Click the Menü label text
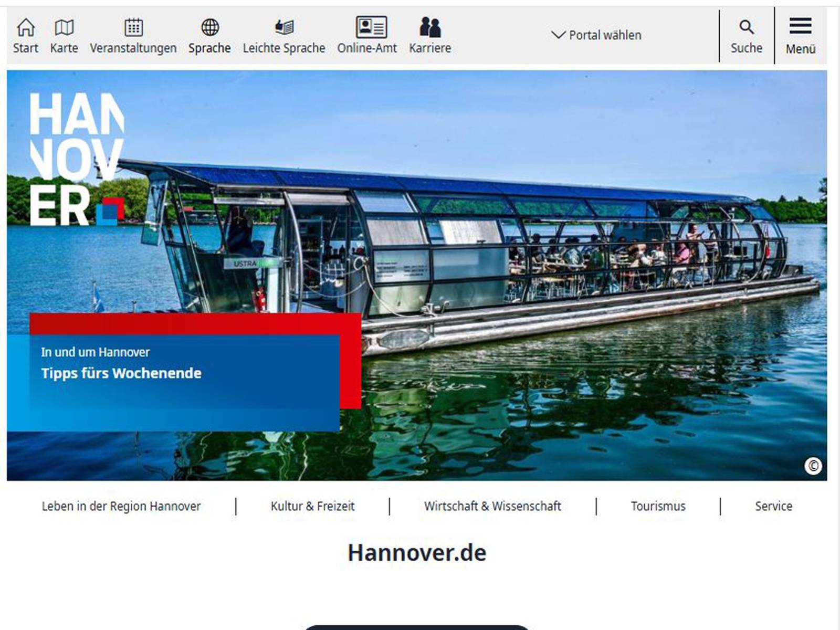The image size is (840, 630). pyautogui.click(x=801, y=49)
